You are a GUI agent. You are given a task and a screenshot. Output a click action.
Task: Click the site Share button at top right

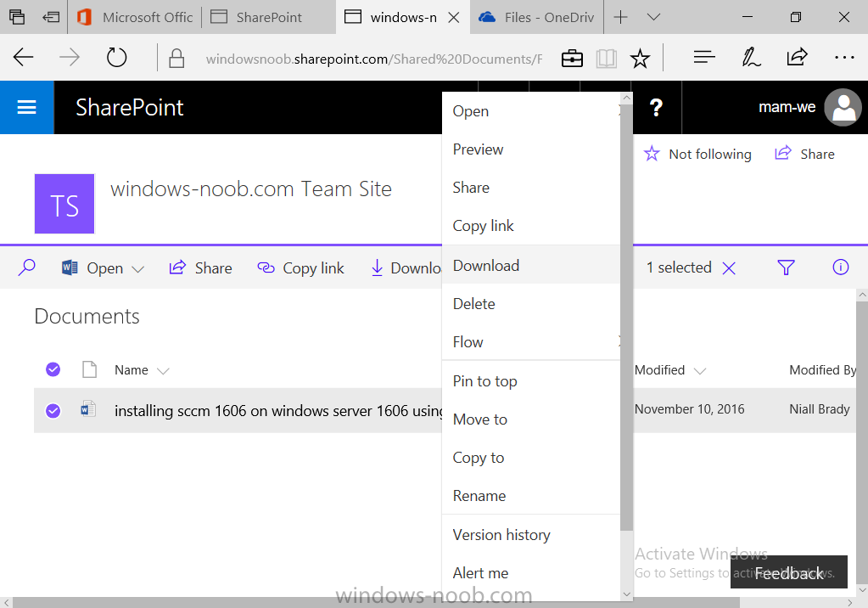[x=804, y=154]
